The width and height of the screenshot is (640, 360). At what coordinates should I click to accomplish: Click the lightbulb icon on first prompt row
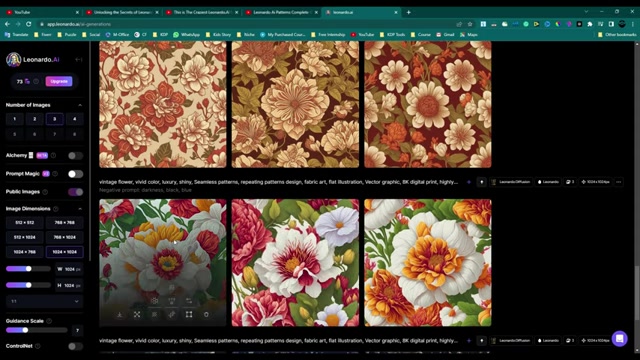[482, 182]
